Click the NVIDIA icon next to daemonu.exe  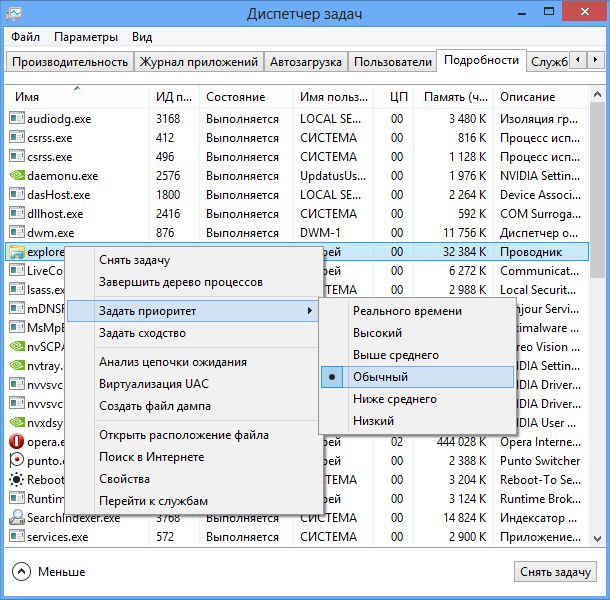(17, 176)
